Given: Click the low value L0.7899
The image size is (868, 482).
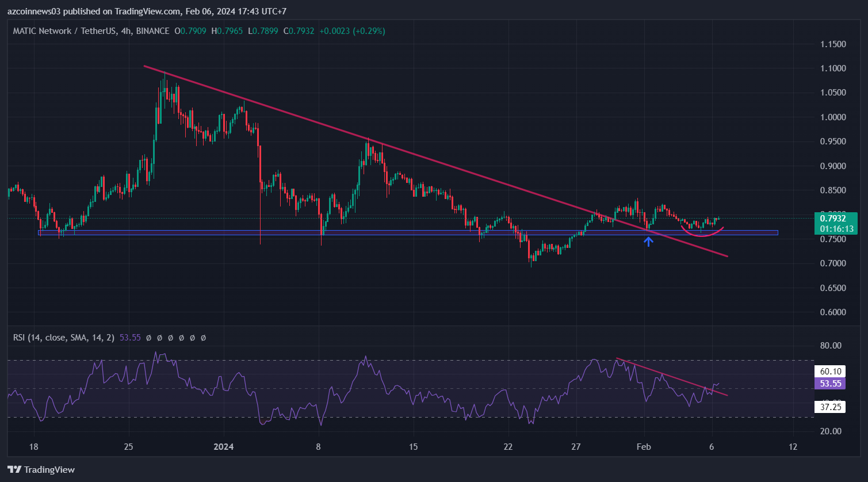Looking at the screenshot, I should (x=263, y=30).
